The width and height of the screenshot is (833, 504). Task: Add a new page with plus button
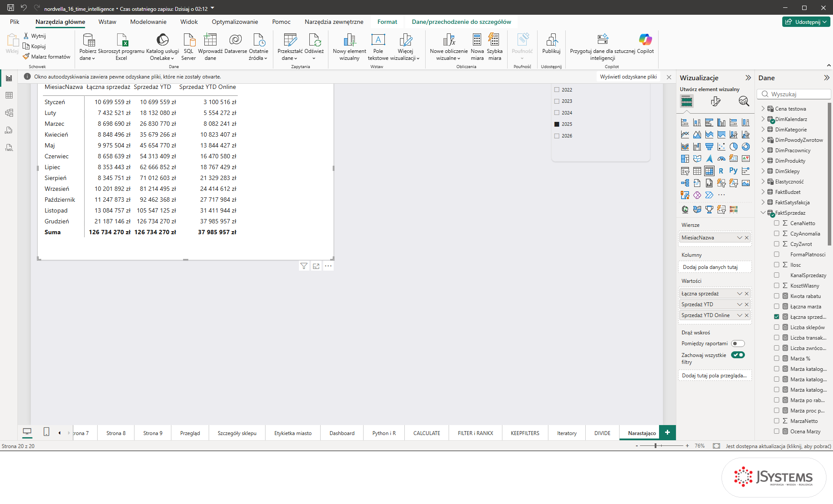pyautogui.click(x=667, y=432)
